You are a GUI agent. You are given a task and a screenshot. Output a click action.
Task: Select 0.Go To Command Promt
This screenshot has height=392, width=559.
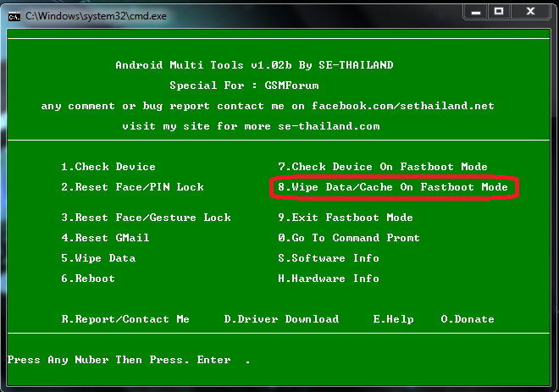(x=349, y=238)
